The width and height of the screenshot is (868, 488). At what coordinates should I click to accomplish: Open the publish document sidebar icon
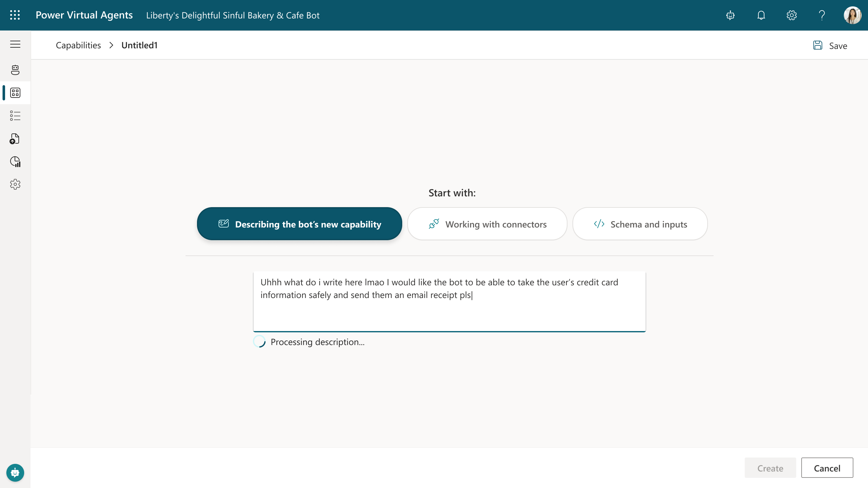tap(15, 139)
